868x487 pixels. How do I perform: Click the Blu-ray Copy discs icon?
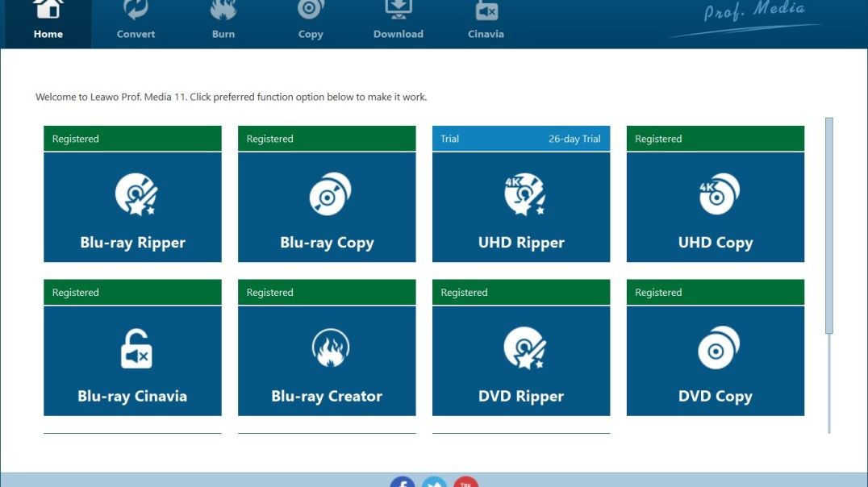tap(330, 194)
